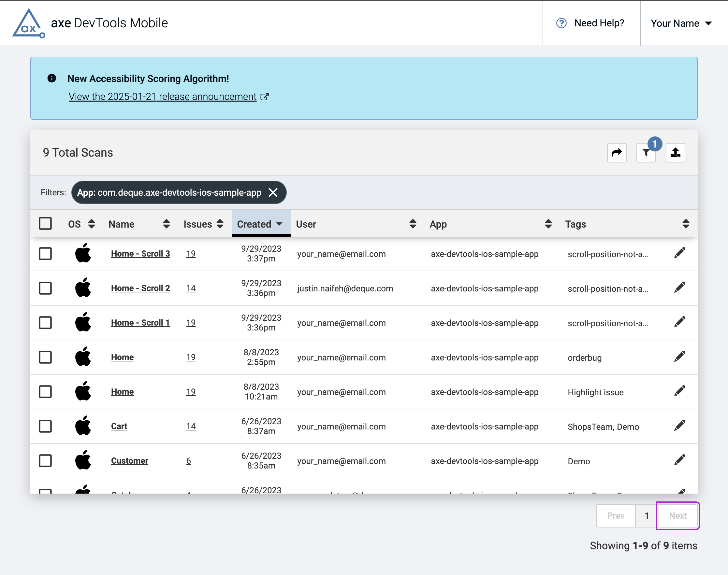Click the share/export scans icon

click(x=617, y=152)
